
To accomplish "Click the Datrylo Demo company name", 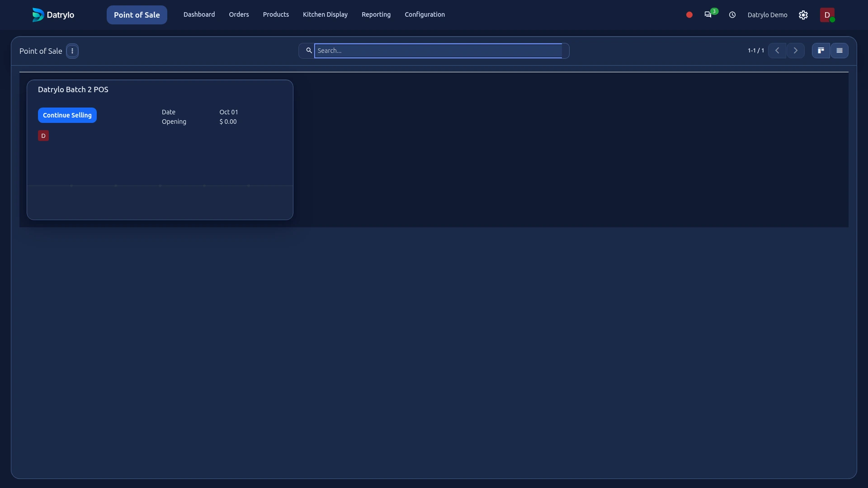I will tap(768, 15).
